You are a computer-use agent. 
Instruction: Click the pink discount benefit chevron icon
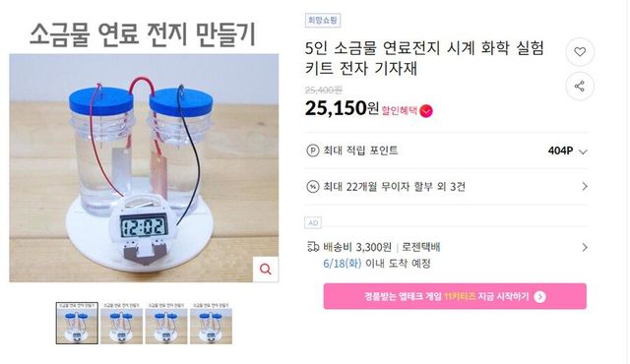426,111
